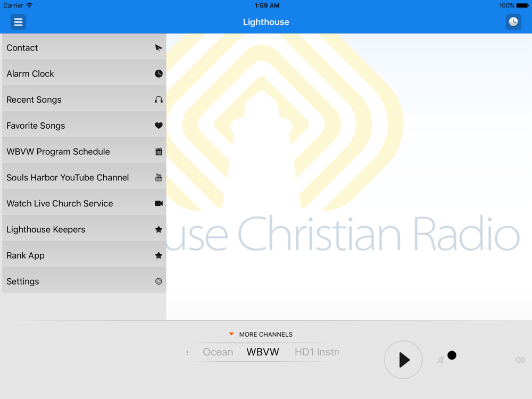Image resolution: width=532 pixels, height=399 pixels.
Task: Open Alarm Clock from the menu
Action: pyautogui.click(x=84, y=72)
